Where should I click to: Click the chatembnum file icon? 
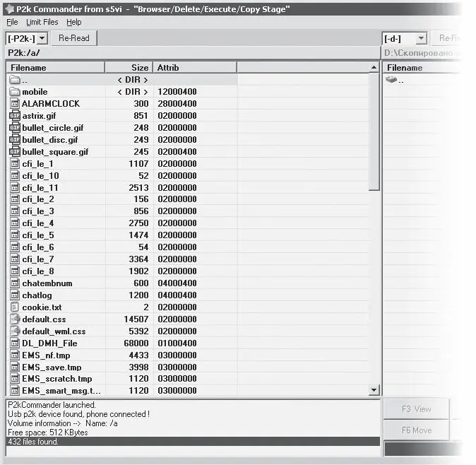point(15,283)
